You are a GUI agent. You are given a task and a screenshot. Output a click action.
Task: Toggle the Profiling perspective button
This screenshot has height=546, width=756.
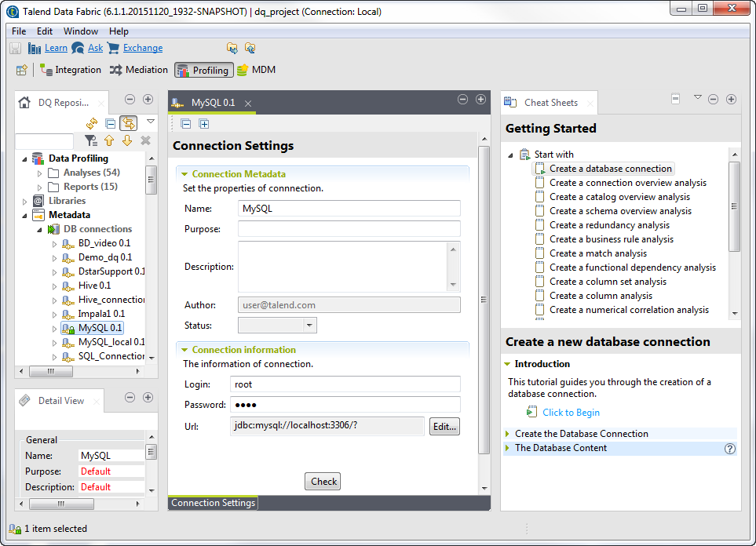point(203,70)
